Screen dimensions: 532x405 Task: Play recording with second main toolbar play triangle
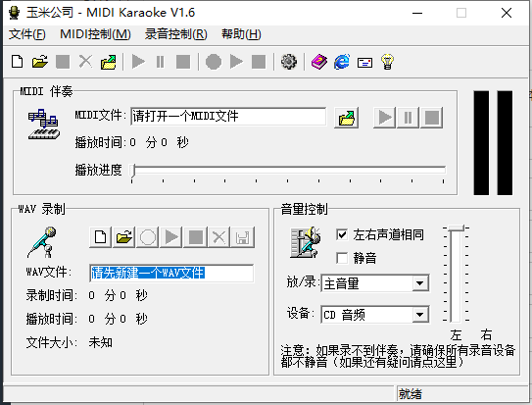click(x=236, y=62)
